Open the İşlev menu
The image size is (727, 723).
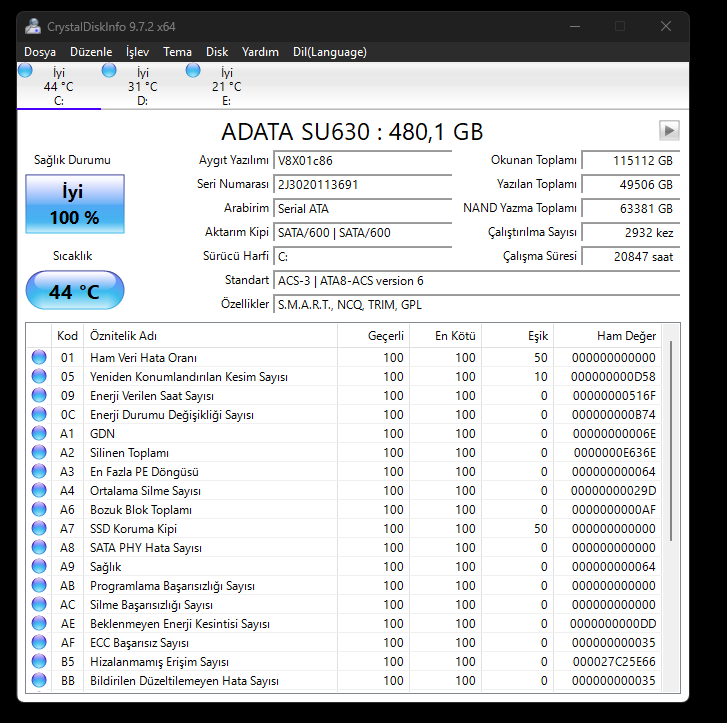138,52
